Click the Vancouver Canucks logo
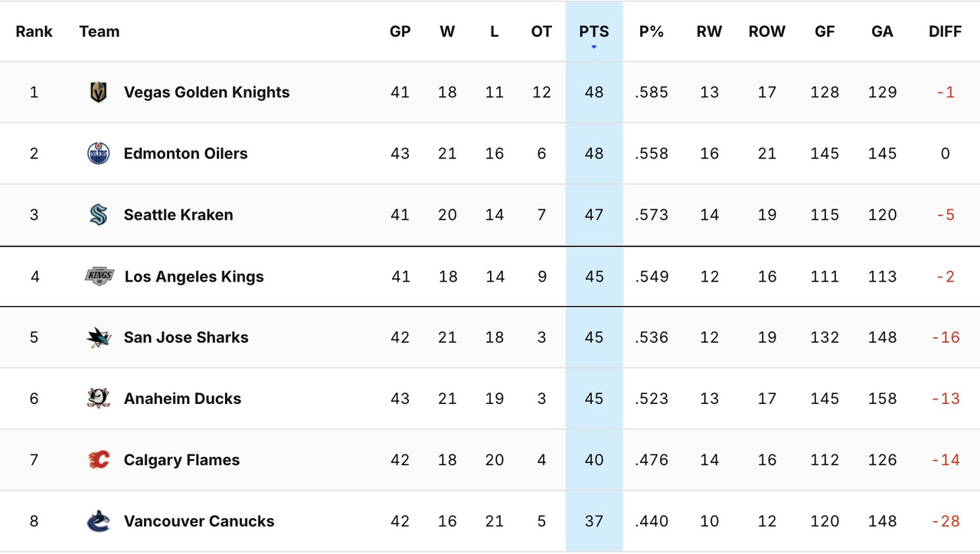Image resolution: width=980 pixels, height=554 pixels. tap(98, 520)
